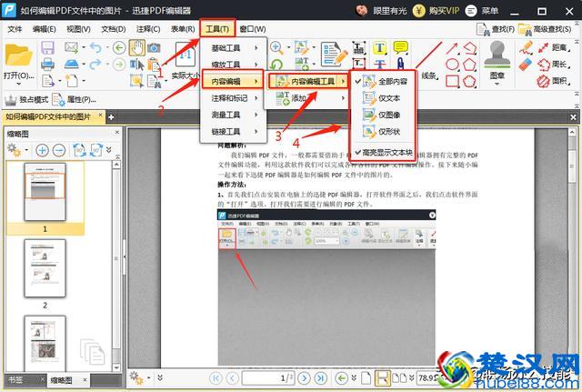This screenshot has height=392, width=582.
Task: Zoom out thumbnails with minus icon
Action: pos(59,150)
